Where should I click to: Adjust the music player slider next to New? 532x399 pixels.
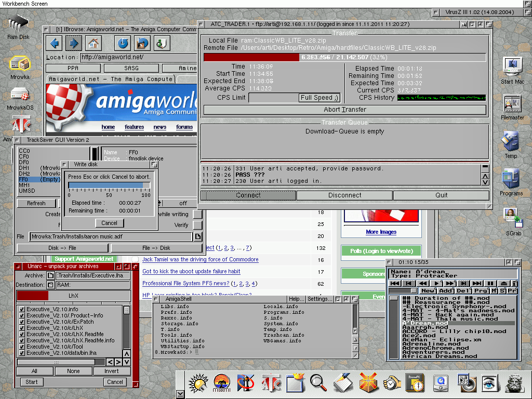403,291
